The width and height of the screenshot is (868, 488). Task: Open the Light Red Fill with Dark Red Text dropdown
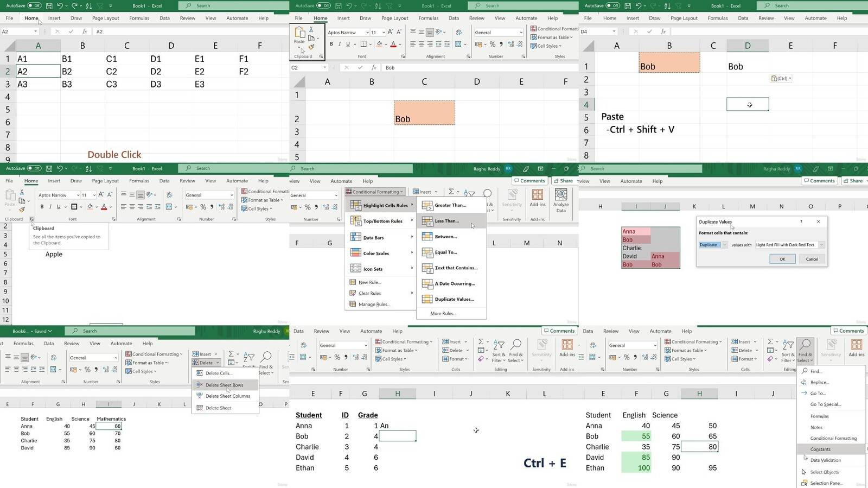(822, 245)
